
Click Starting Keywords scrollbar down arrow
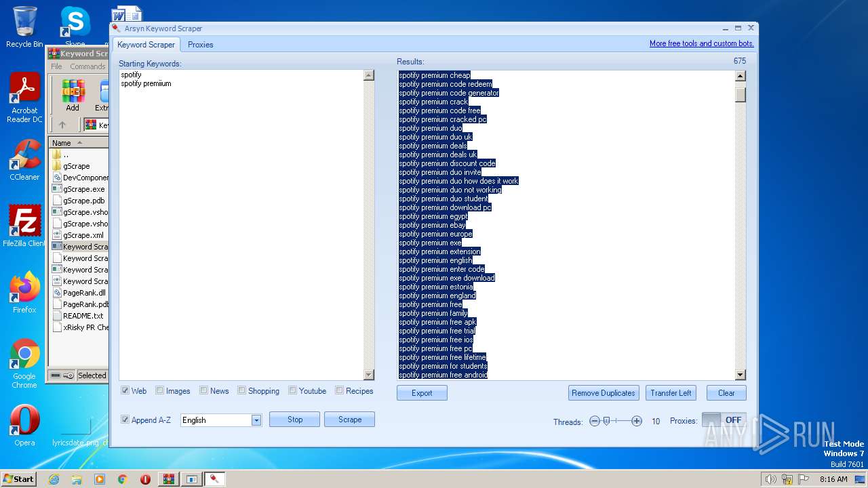point(369,375)
